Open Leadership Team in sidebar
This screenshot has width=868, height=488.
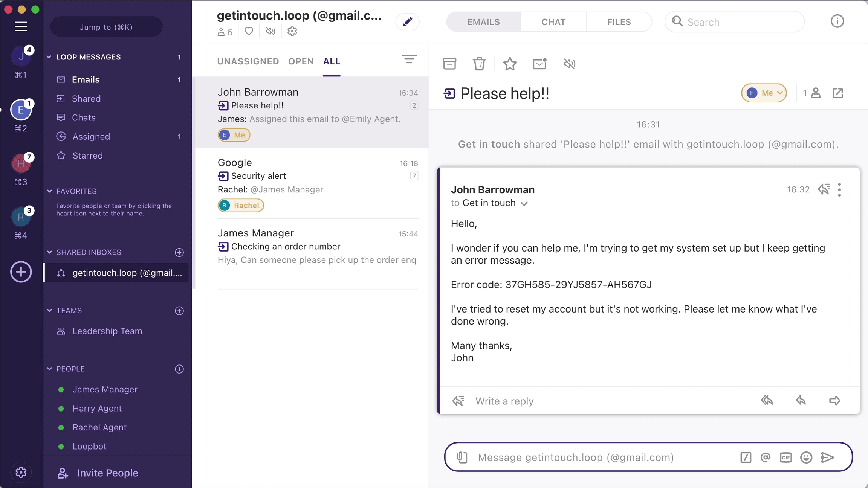pos(107,331)
